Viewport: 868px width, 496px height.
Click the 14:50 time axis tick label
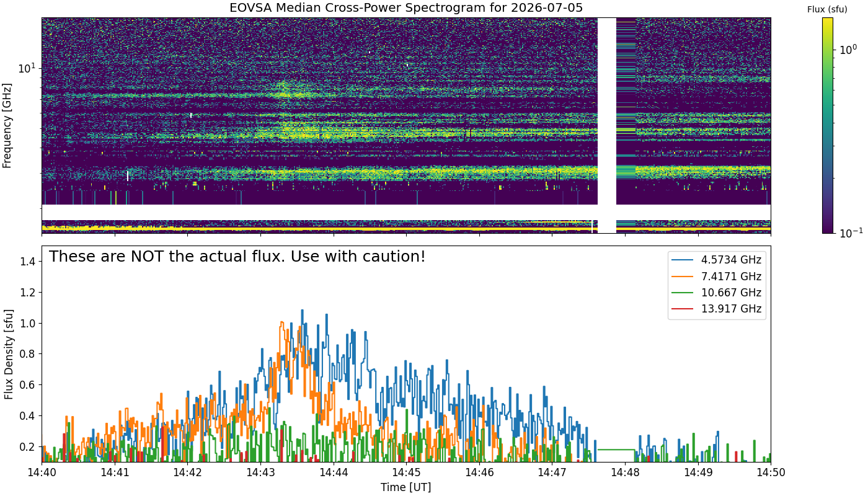click(771, 472)
